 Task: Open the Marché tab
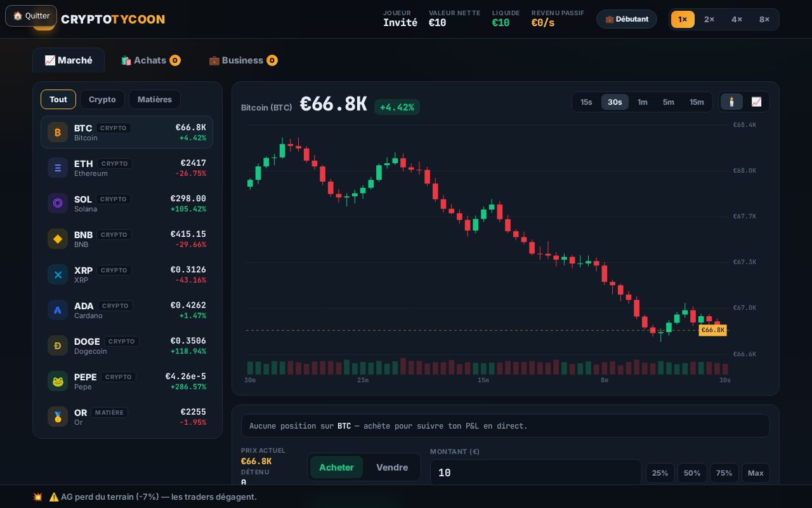[69, 60]
